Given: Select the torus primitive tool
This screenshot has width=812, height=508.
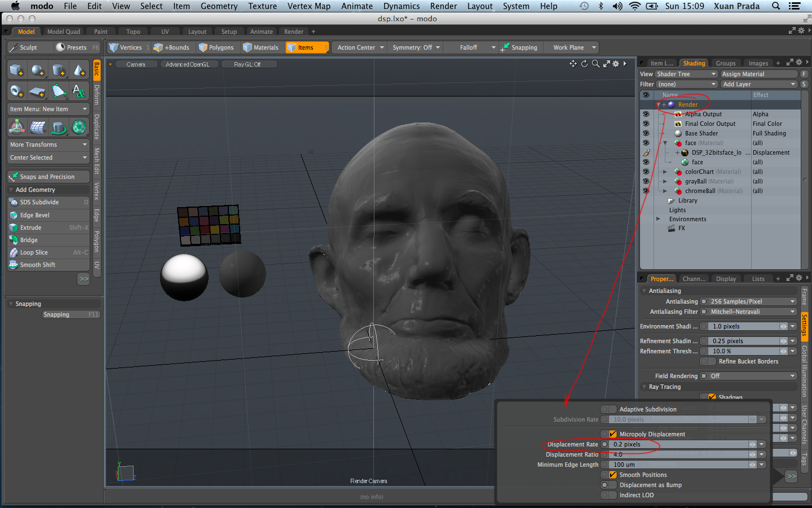Looking at the screenshot, I should [x=16, y=91].
